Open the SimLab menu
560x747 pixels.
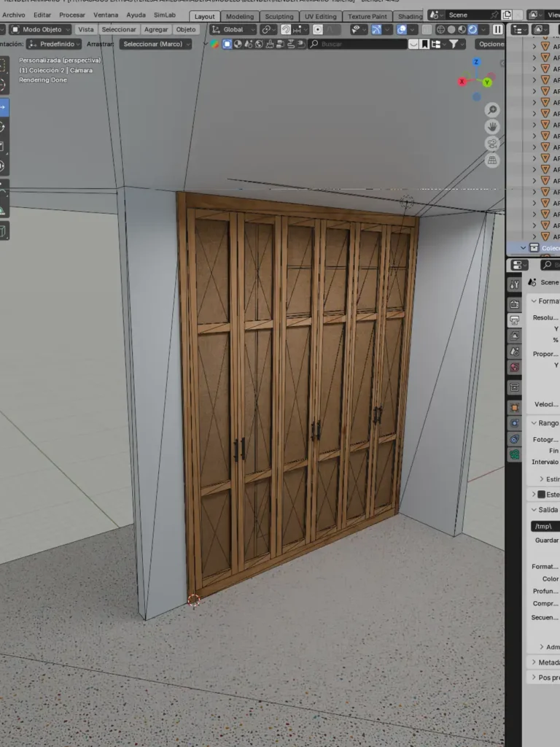164,15
